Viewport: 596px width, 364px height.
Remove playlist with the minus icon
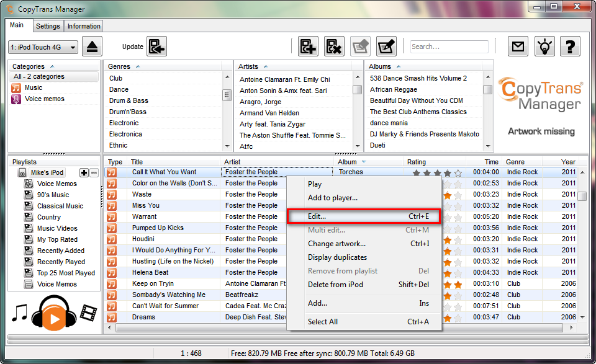(94, 173)
